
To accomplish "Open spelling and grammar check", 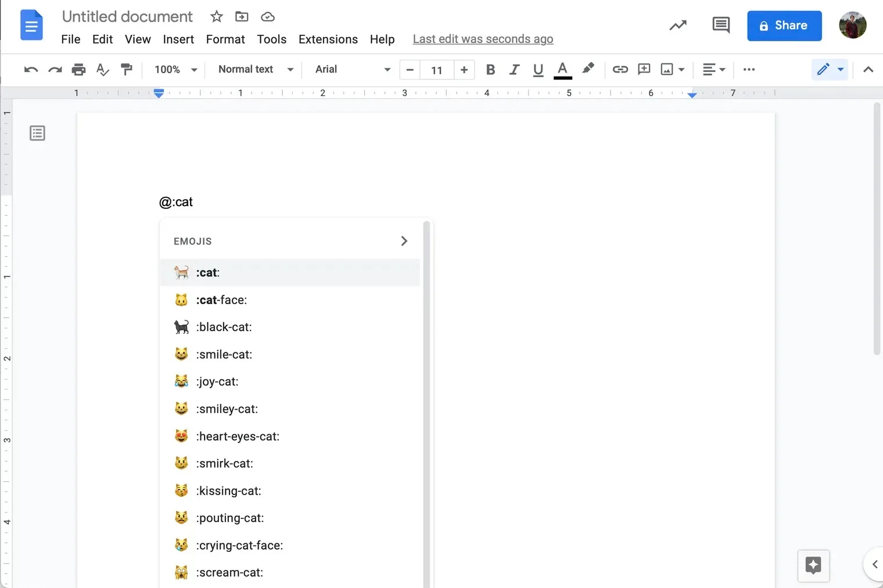I will (102, 70).
